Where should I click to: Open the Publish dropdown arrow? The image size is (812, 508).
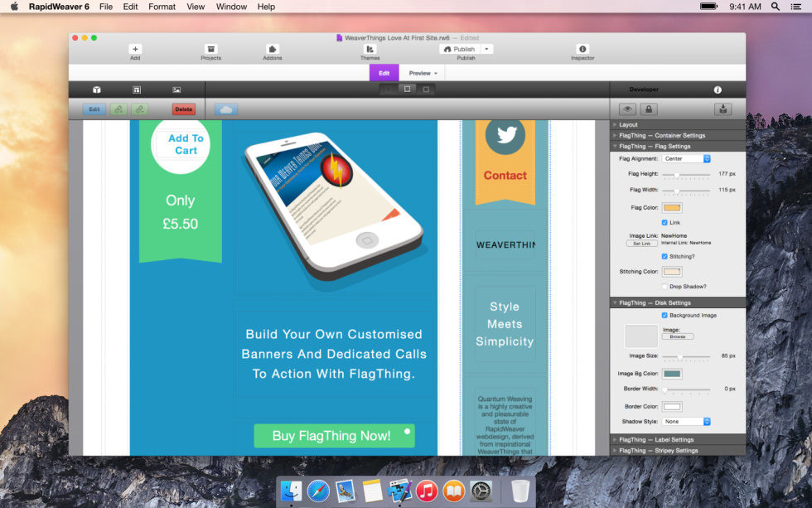pyautogui.click(x=487, y=49)
